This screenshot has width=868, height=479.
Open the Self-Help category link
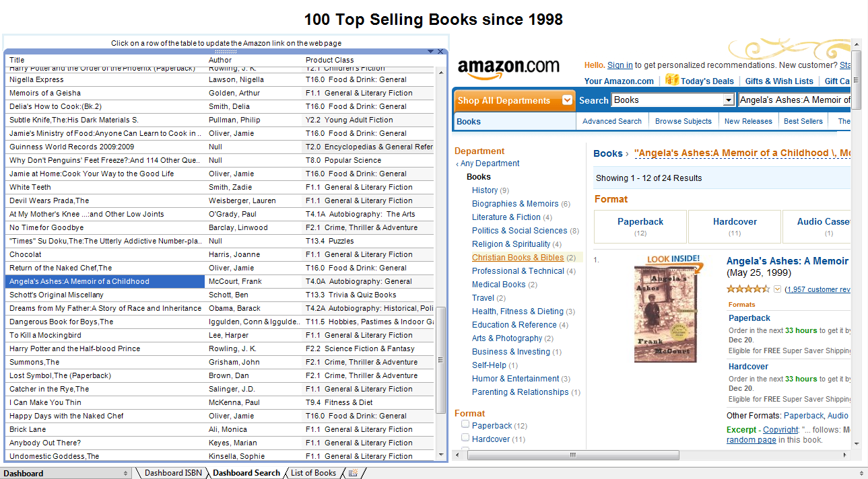[x=489, y=365]
